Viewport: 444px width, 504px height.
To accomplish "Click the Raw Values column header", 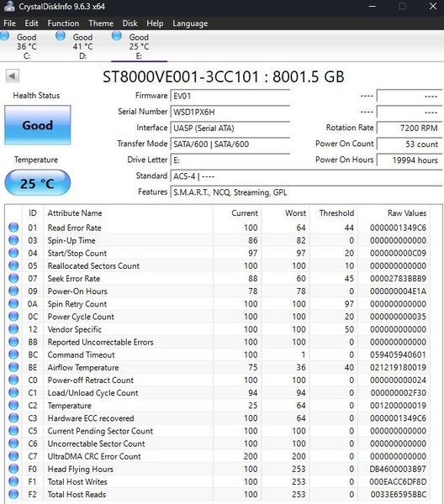I will click(x=407, y=213).
